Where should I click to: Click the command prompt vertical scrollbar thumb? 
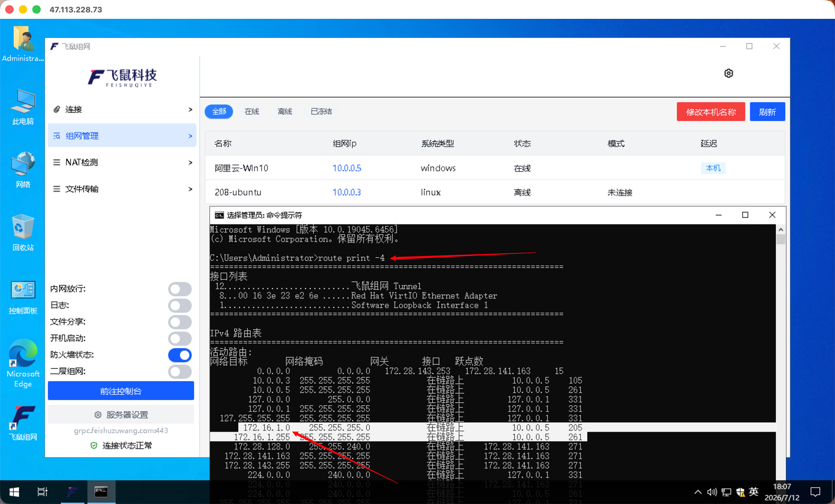coord(781,239)
